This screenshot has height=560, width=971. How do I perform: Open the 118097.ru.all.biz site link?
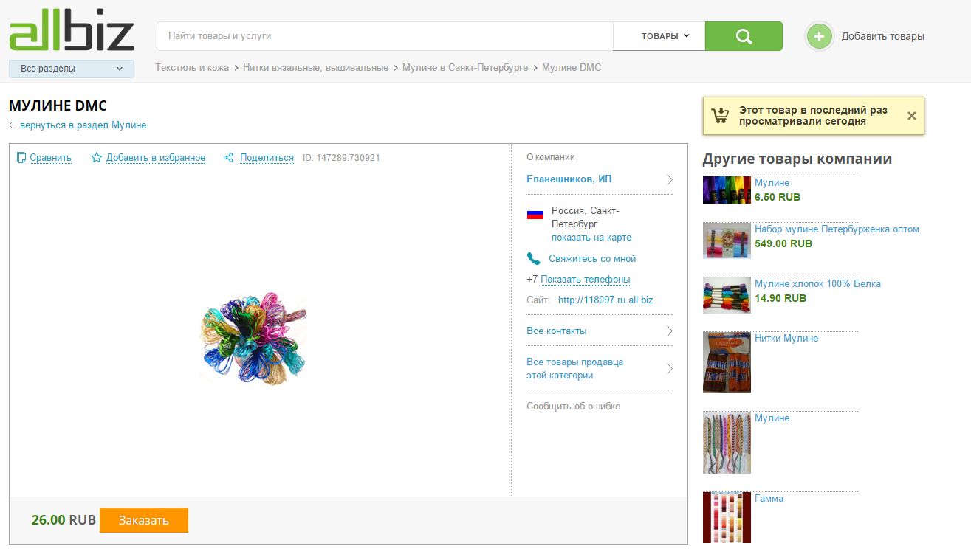(605, 300)
